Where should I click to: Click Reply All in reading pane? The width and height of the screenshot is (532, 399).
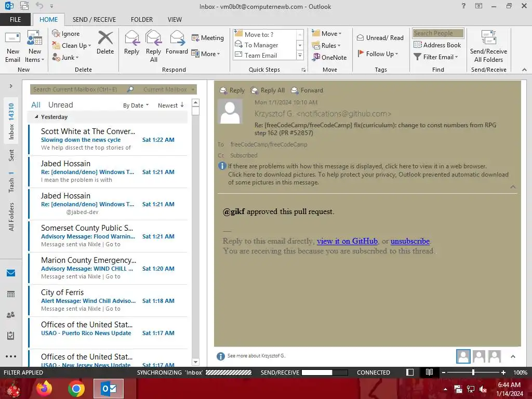268,90
